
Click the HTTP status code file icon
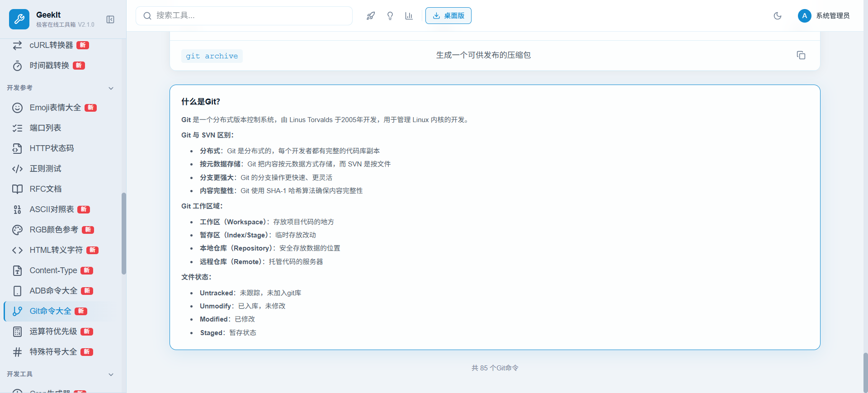coord(17,148)
